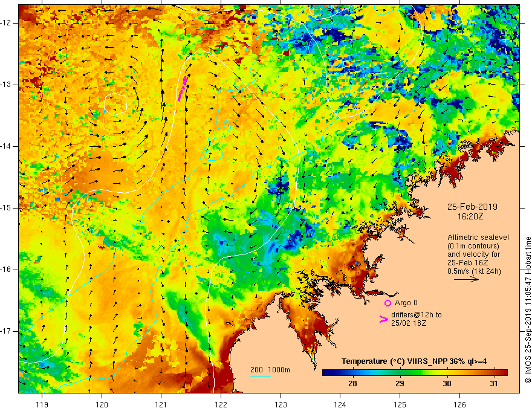Click the magenta drifter track on the map
Image resolution: width=532 pixels, height=411 pixels.
tap(182, 88)
